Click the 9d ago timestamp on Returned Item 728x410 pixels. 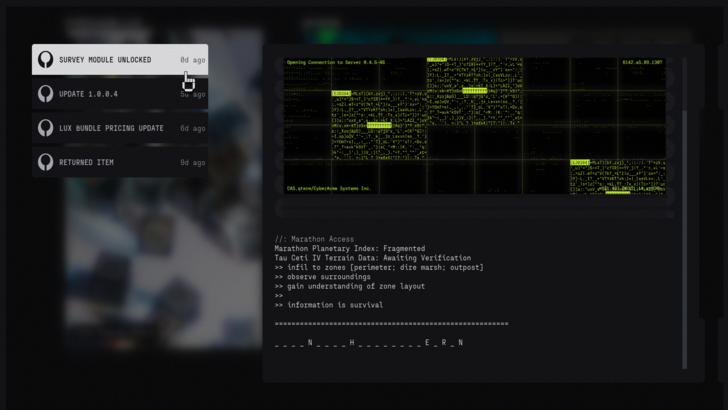(192, 162)
